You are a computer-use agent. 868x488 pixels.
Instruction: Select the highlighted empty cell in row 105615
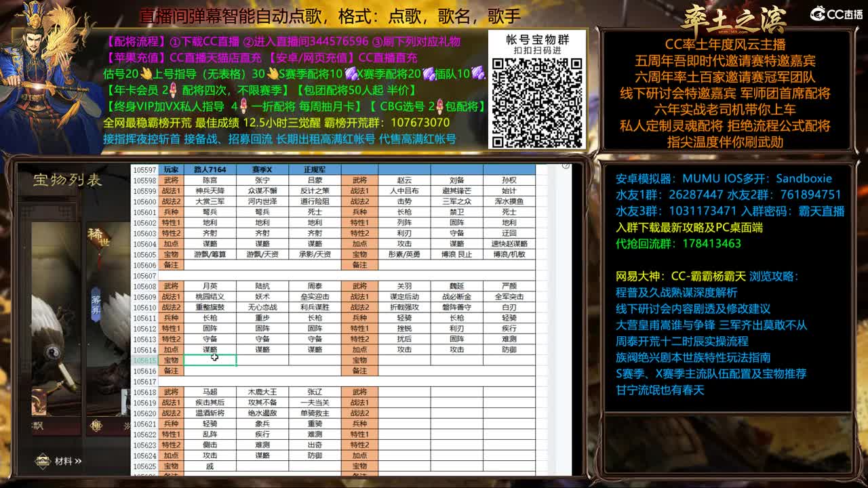210,360
